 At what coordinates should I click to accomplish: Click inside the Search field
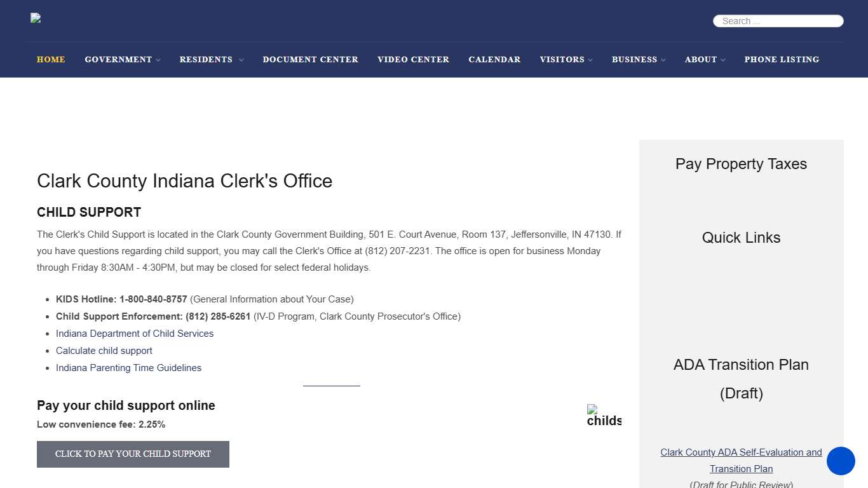coord(778,21)
